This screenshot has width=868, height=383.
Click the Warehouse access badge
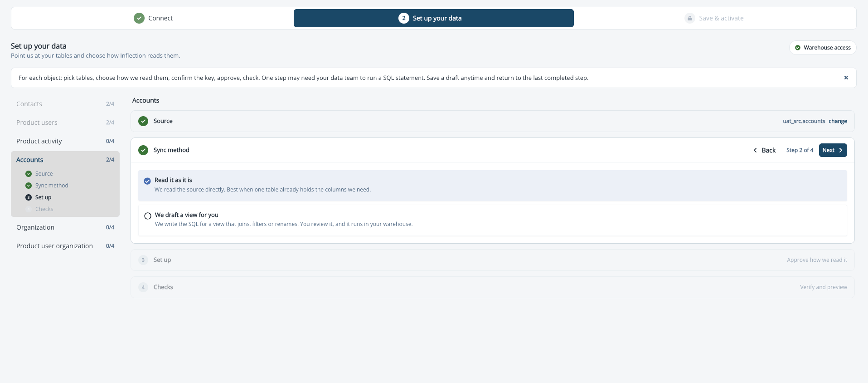(823, 48)
